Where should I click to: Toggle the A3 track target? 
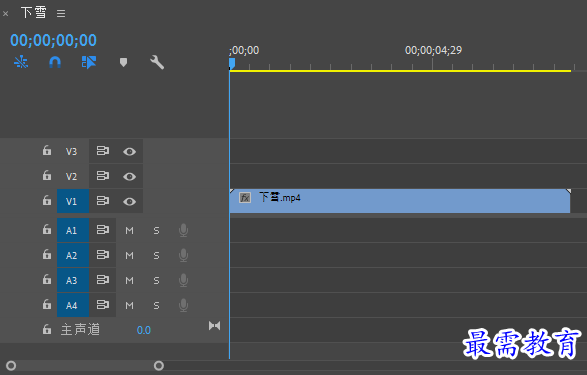click(x=73, y=280)
